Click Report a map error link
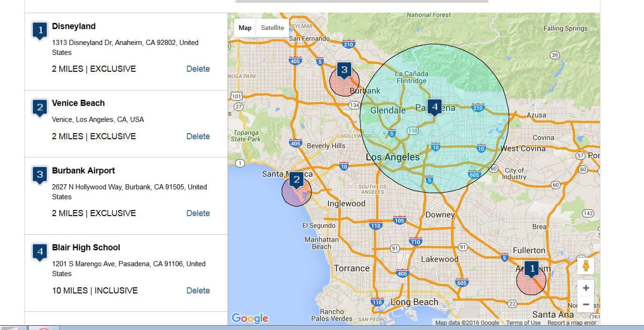Screen dimensions: 644x330 tap(571, 322)
